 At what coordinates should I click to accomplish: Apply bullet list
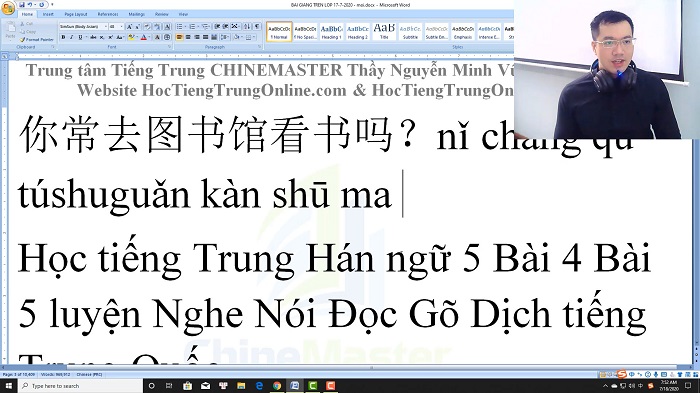179,26
